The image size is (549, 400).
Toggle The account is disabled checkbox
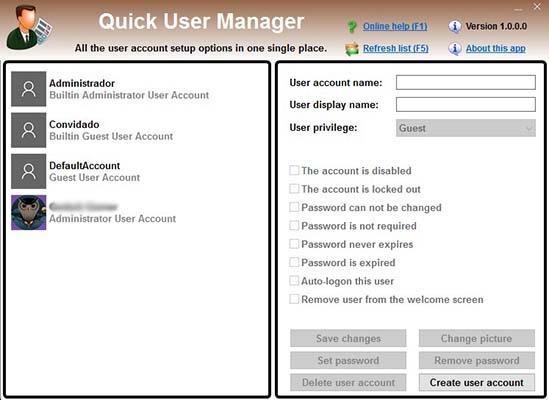click(x=294, y=171)
